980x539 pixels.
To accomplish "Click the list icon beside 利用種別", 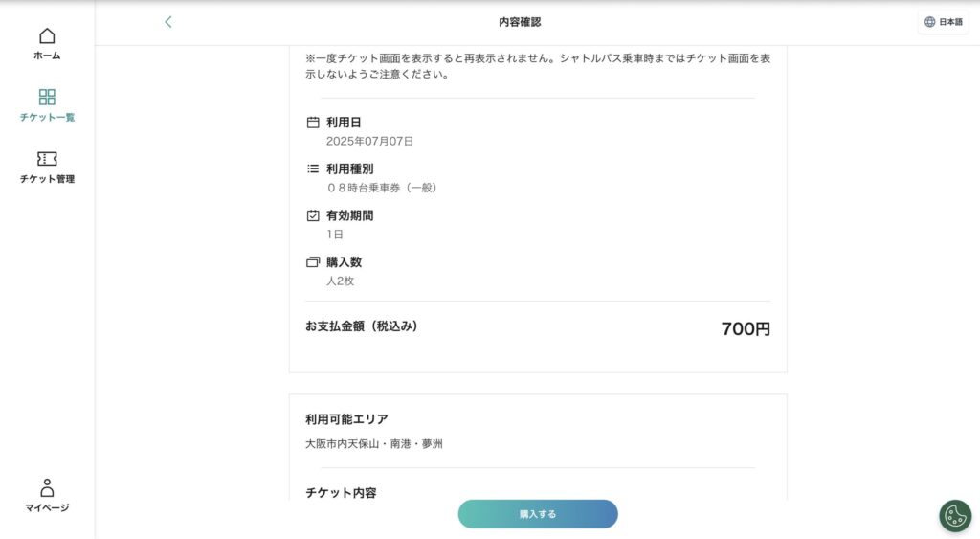I will click(312, 168).
